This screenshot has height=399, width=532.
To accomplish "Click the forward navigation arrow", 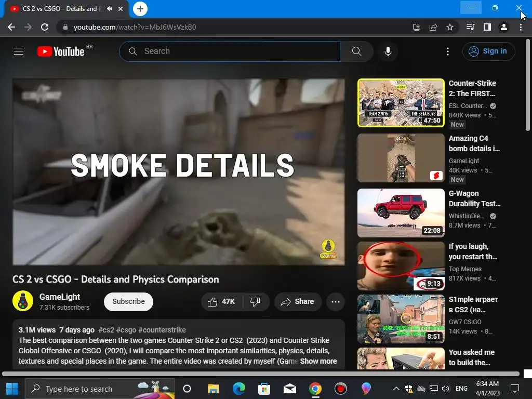I will point(28,27).
